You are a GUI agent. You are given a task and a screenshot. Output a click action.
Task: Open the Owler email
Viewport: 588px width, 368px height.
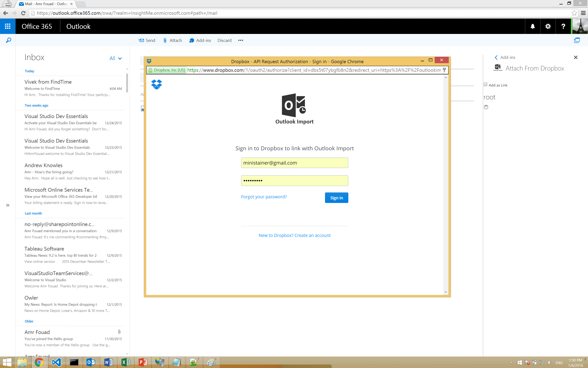70,304
